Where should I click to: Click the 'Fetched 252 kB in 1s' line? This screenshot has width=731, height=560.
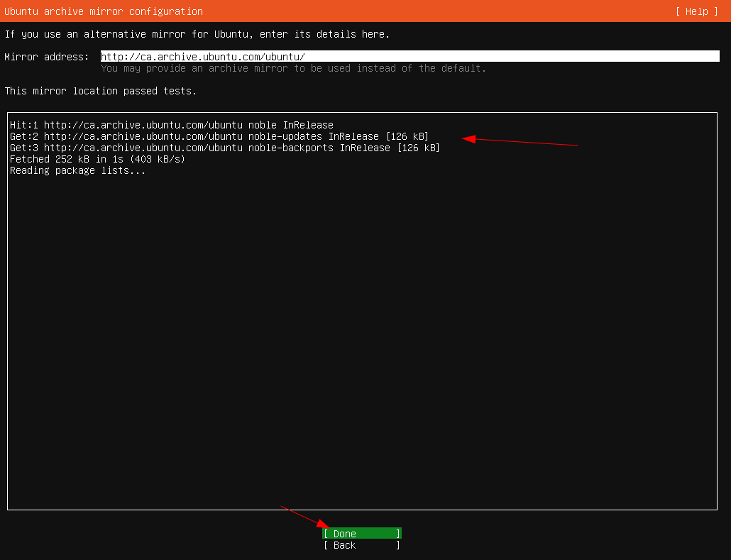(97, 159)
